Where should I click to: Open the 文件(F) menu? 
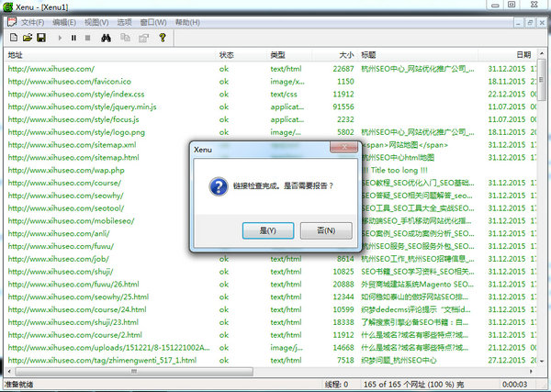[x=33, y=22]
